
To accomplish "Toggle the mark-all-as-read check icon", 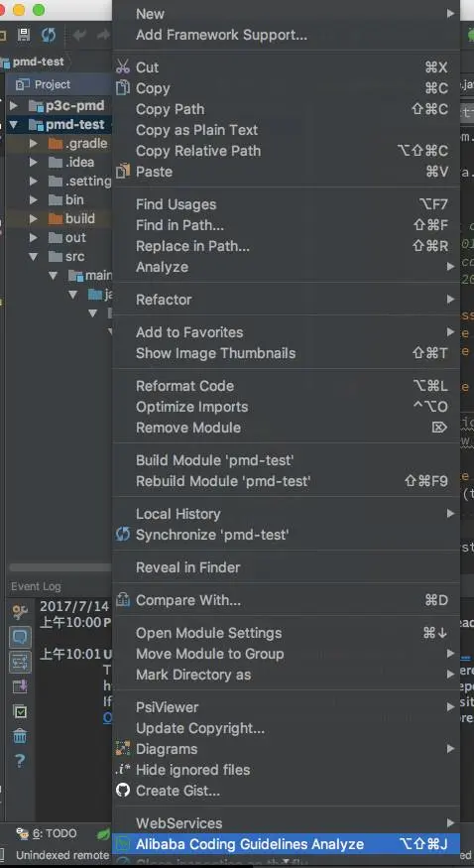I will (20, 711).
